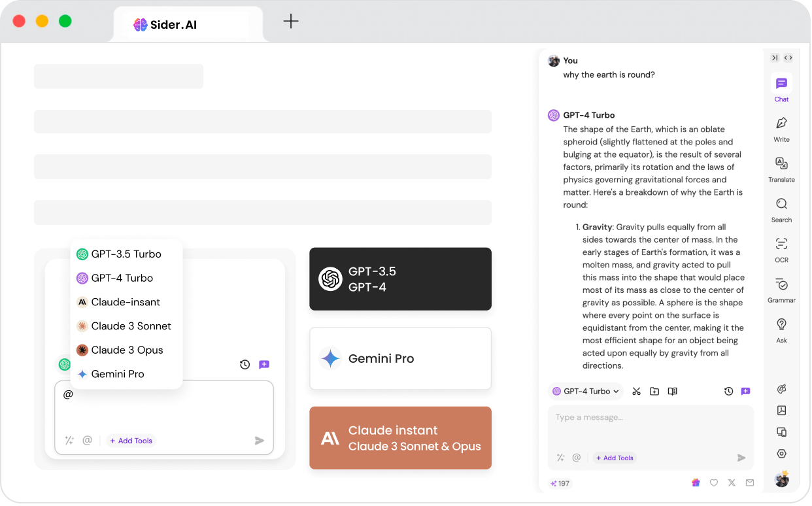The width and height of the screenshot is (812, 506).
Task: Click the GPT-4 Turbo response header
Action: coord(589,115)
